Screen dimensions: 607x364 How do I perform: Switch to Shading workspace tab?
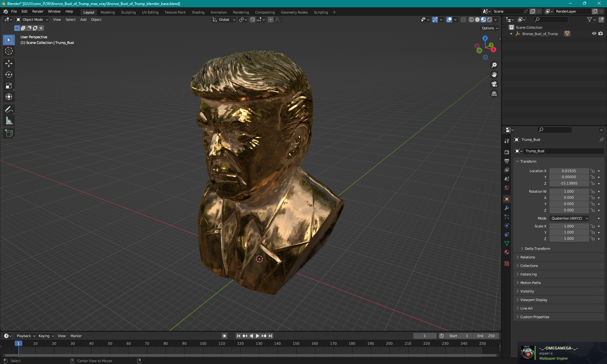pyautogui.click(x=198, y=12)
